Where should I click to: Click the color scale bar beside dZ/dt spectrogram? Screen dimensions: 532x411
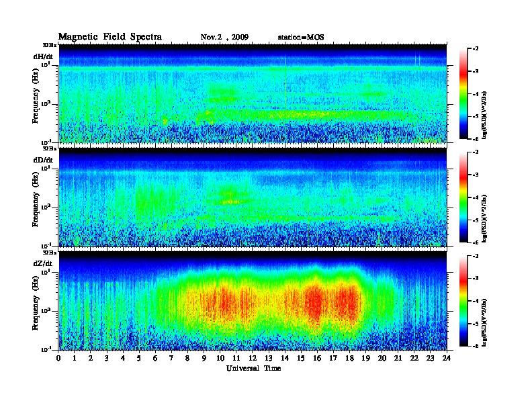463,301
